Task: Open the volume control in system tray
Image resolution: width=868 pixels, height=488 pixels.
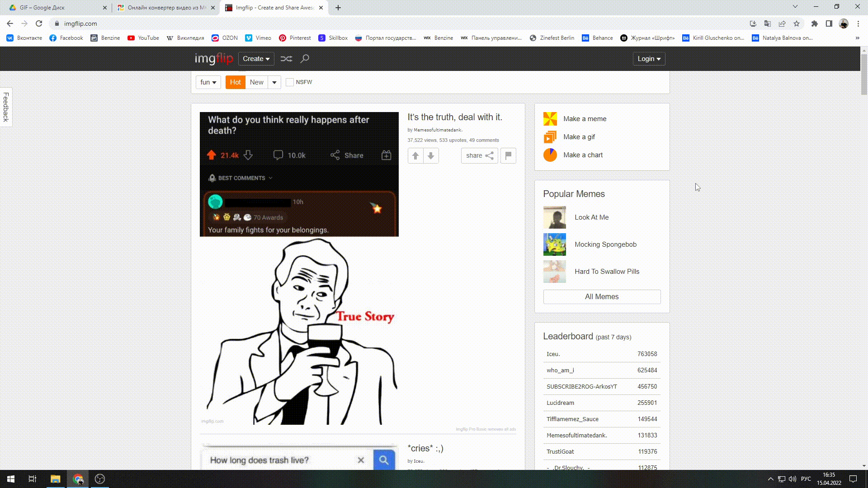Action: coord(793,479)
